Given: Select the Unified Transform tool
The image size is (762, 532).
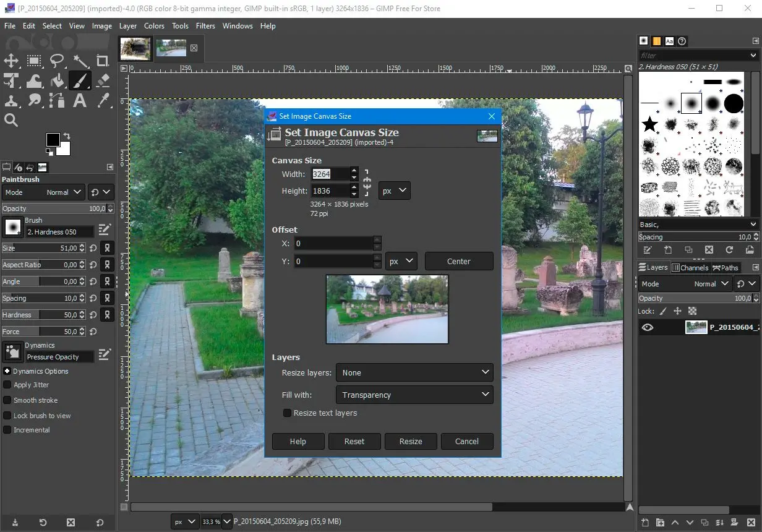Looking at the screenshot, I should [x=11, y=80].
